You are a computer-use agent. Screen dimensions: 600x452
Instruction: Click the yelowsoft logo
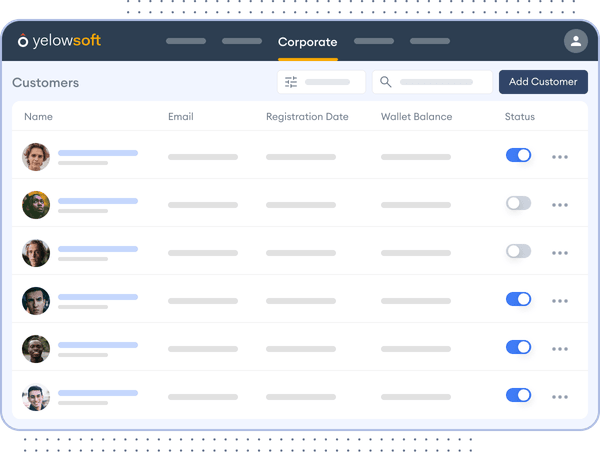59,41
